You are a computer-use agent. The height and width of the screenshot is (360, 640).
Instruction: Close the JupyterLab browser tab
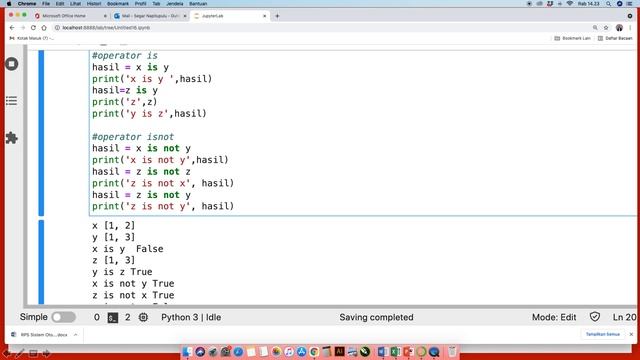point(264,16)
